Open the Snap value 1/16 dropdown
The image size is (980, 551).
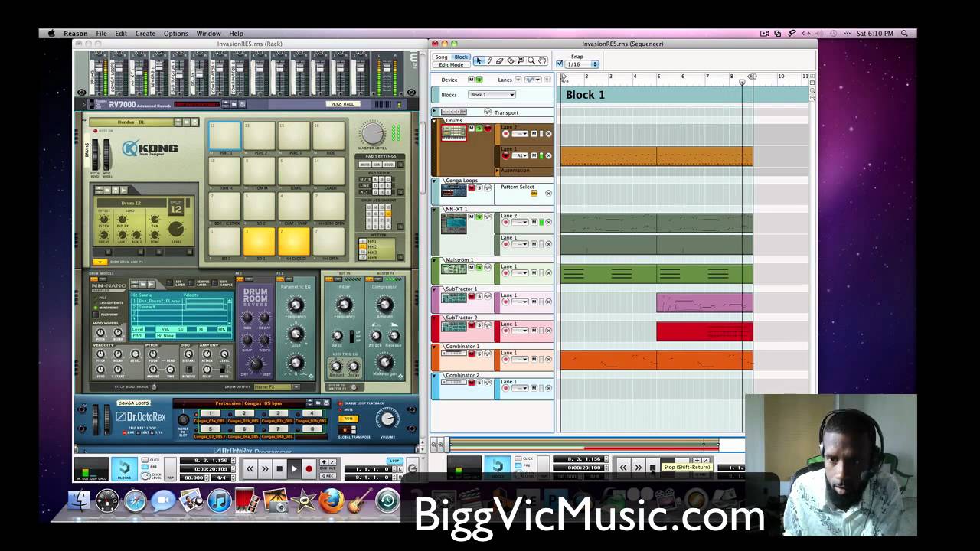click(x=582, y=64)
